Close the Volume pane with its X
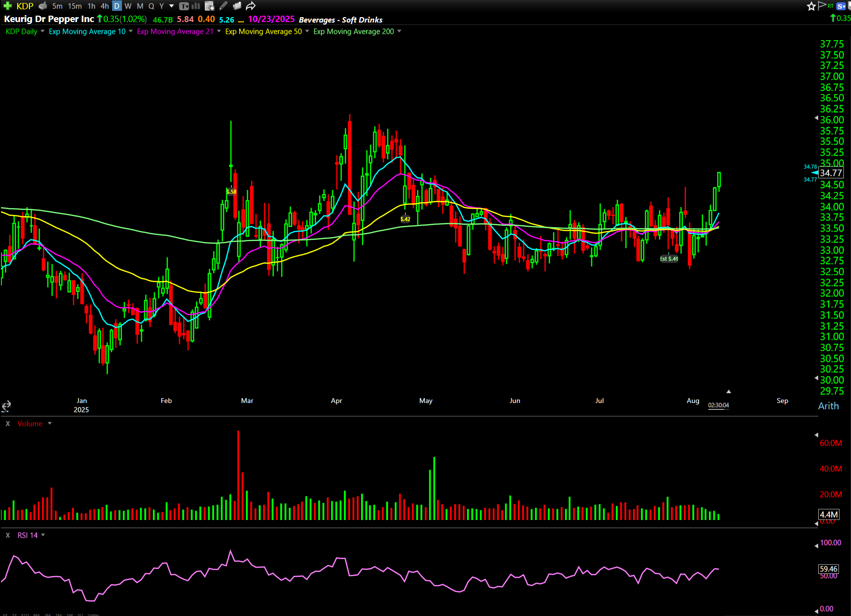 [x=8, y=424]
